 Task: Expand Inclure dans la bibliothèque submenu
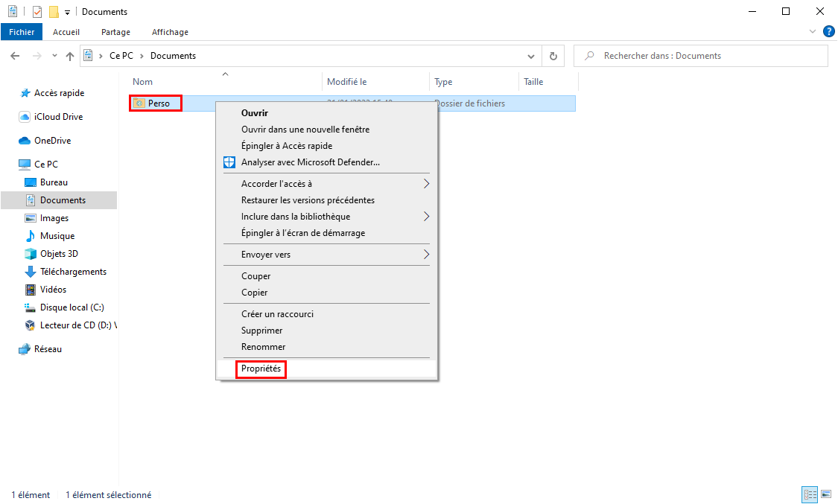(326, 216)
